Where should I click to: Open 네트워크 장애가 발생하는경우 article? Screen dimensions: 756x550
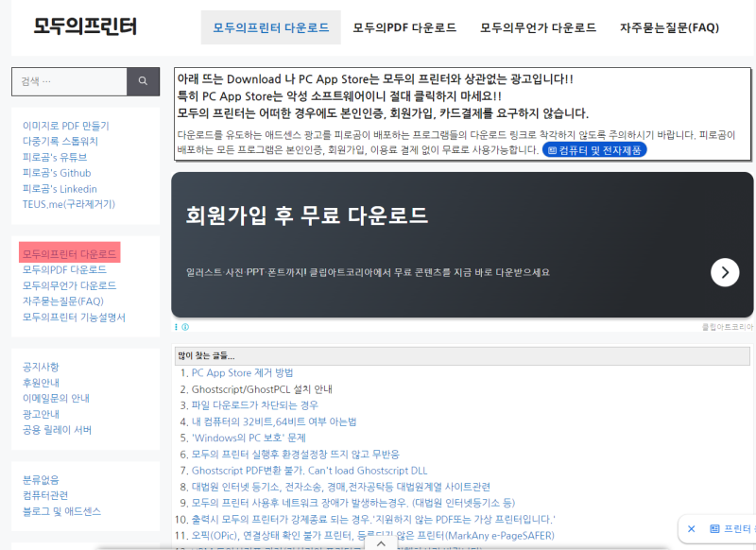pos(353,503)
